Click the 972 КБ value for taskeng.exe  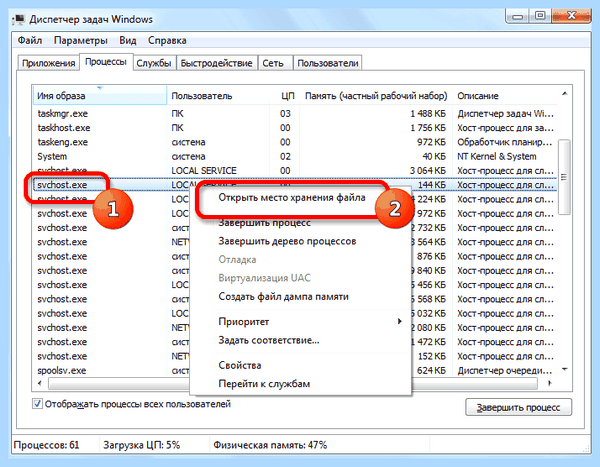(x=431, y=142)
